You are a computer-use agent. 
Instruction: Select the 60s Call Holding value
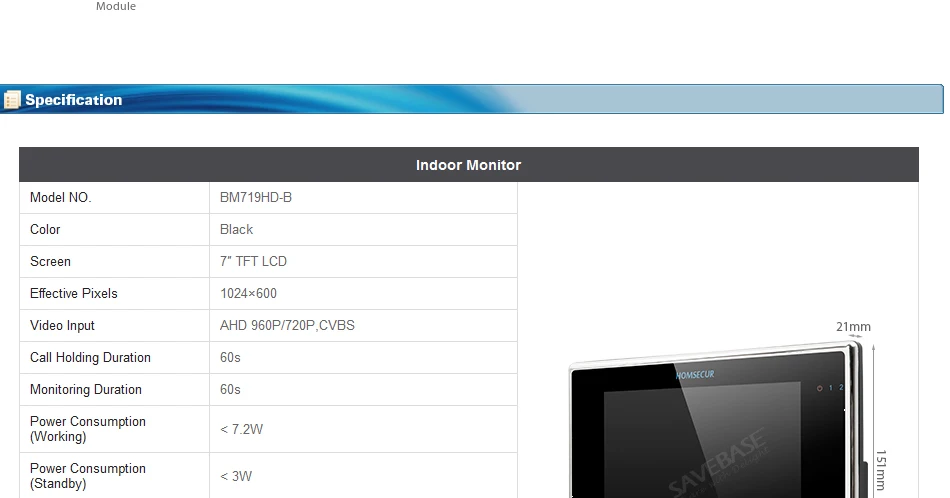tap(230, 358)
